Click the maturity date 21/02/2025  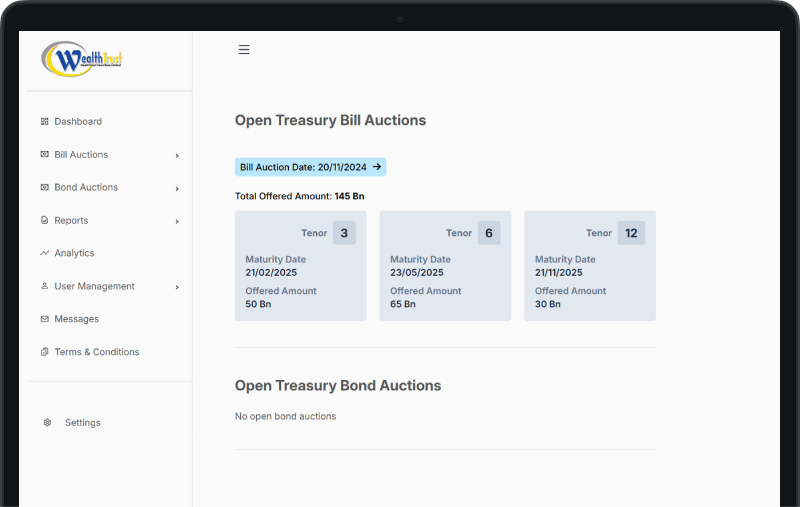pyautogui.click(x=271, y=272)
